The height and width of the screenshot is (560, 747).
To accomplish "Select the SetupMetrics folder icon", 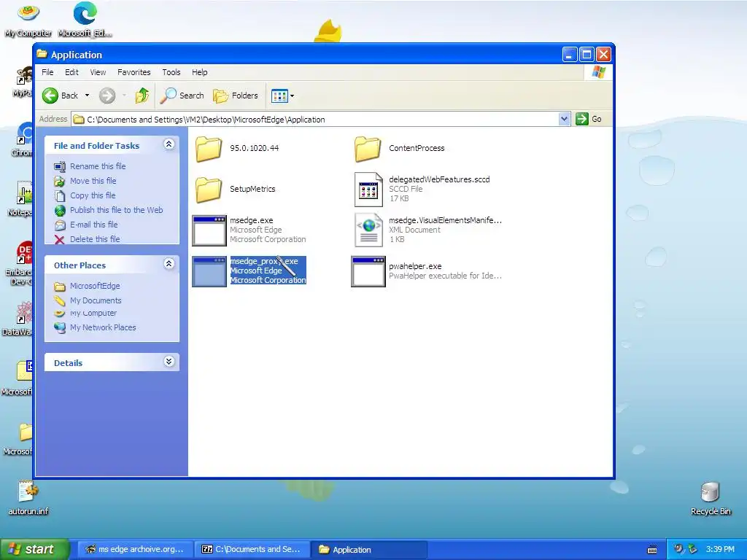I will coord(209,190).
